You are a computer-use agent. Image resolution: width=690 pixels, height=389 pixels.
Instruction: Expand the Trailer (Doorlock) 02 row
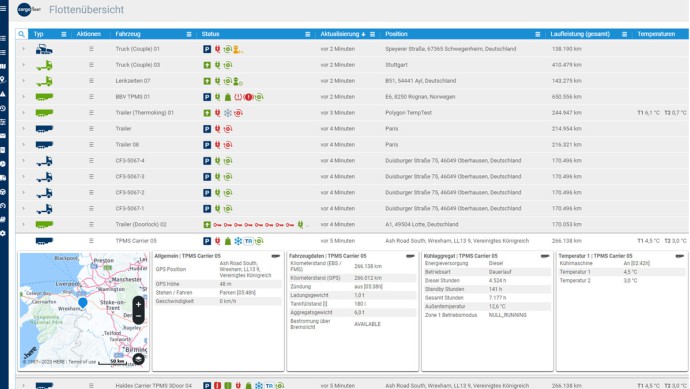23,224
